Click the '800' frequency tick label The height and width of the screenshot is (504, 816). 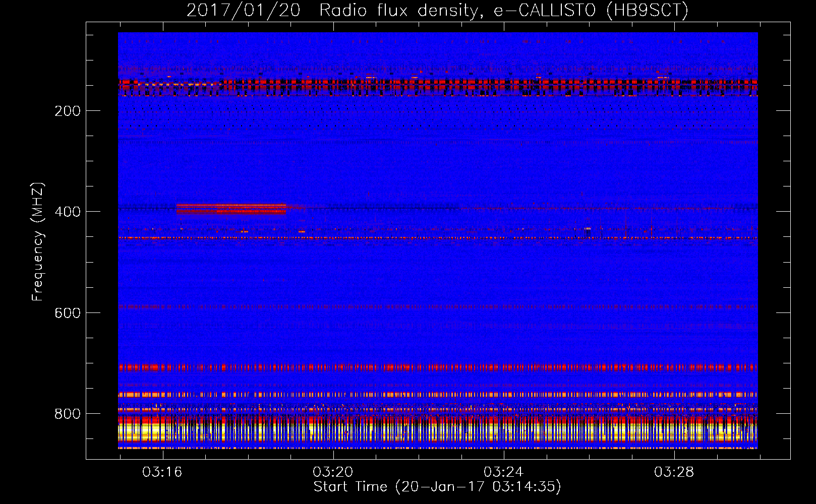(x=68, y=414)
